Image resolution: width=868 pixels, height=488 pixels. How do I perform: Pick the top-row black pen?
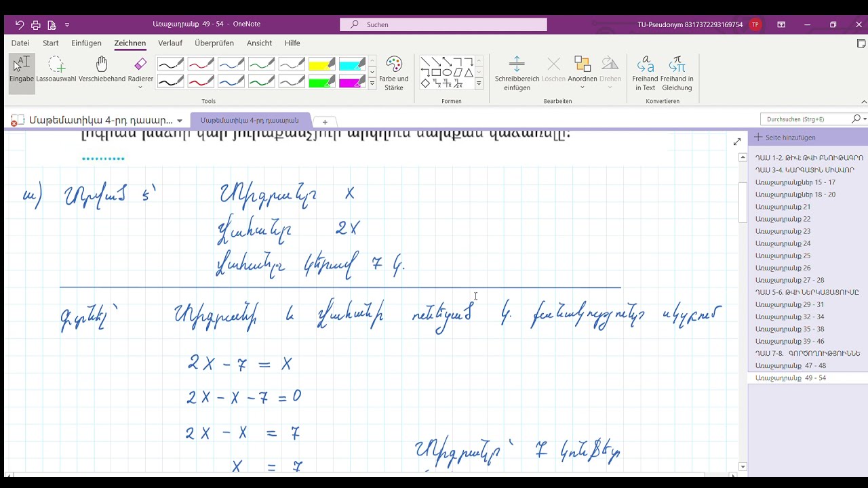tap(170, 64)
